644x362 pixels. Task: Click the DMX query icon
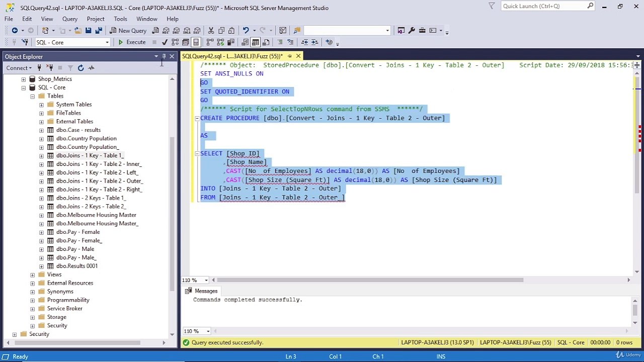(177, 31)
